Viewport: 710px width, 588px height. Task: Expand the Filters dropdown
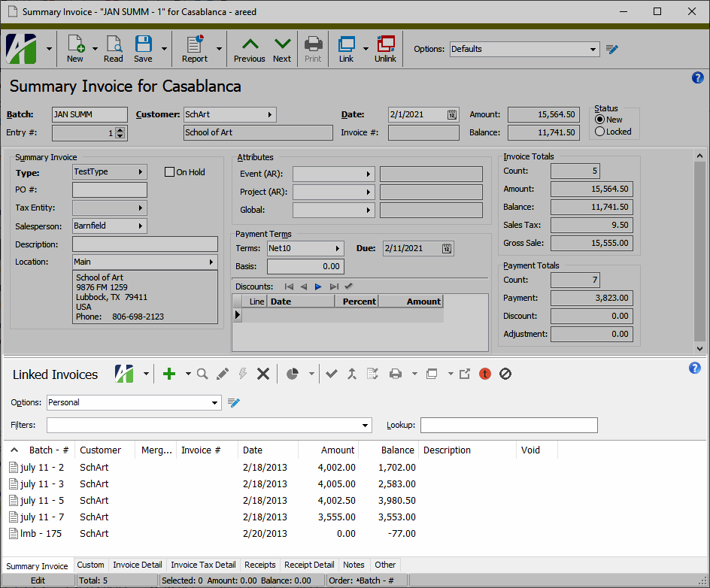pos(364,425)
